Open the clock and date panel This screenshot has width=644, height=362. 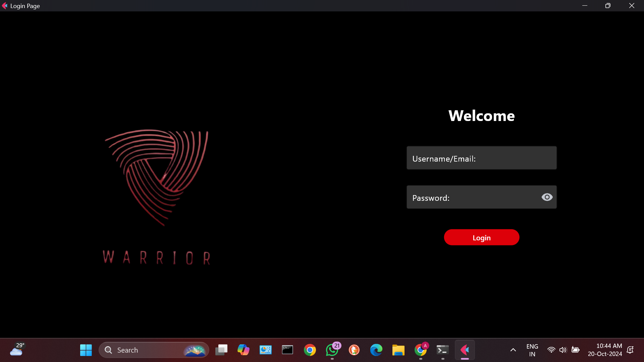(605, 350)
